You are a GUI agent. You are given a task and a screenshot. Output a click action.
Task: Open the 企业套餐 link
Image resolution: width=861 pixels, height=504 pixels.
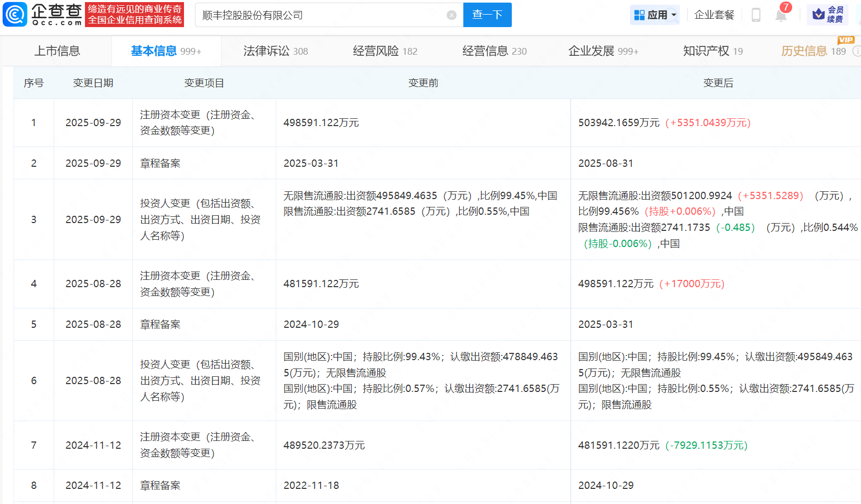coord(714,15)
